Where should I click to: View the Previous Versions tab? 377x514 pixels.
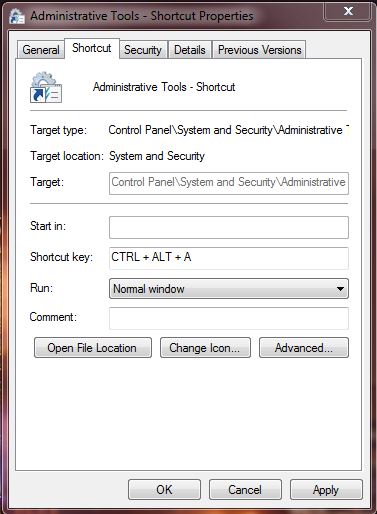click(259, 50)
